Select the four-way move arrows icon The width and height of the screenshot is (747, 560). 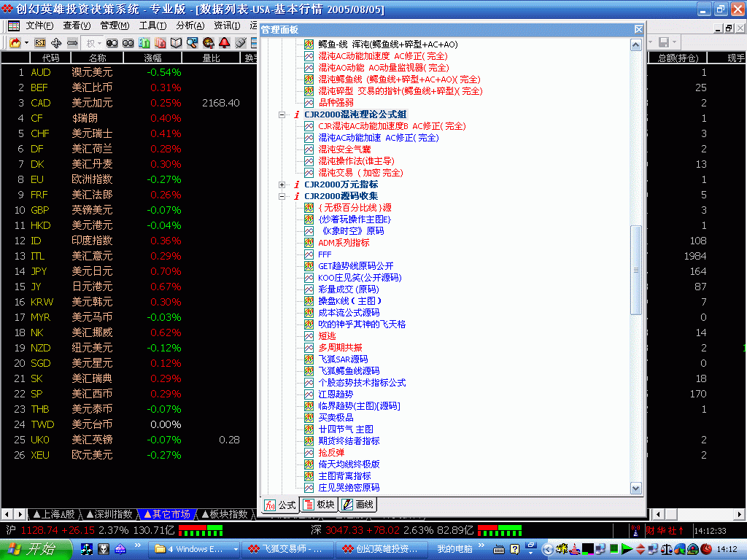click(x=56, y=43)
